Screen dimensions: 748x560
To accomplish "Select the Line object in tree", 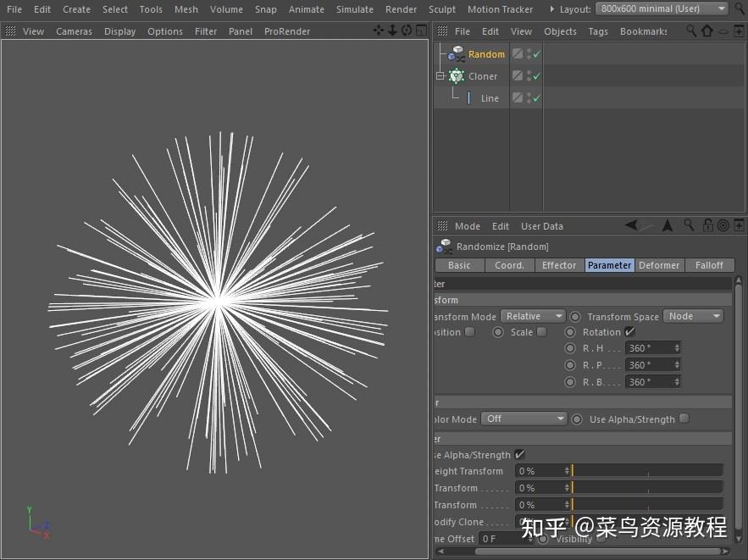I will click(x=490, y=98).
